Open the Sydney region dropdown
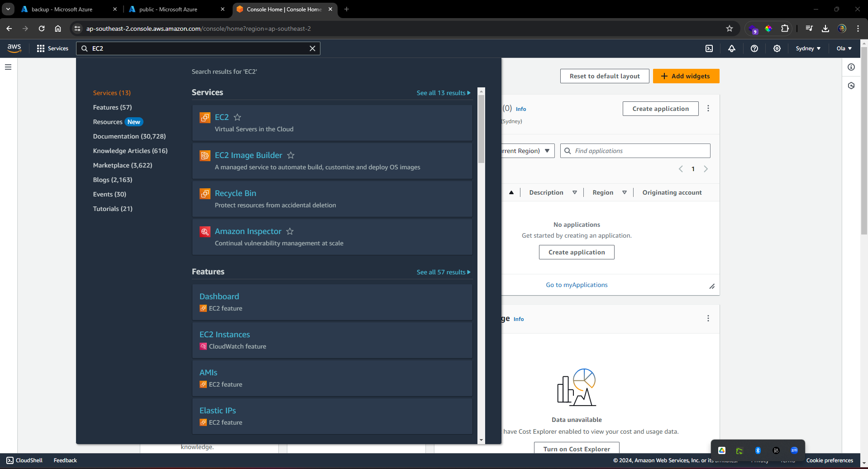 pos(808,48)
